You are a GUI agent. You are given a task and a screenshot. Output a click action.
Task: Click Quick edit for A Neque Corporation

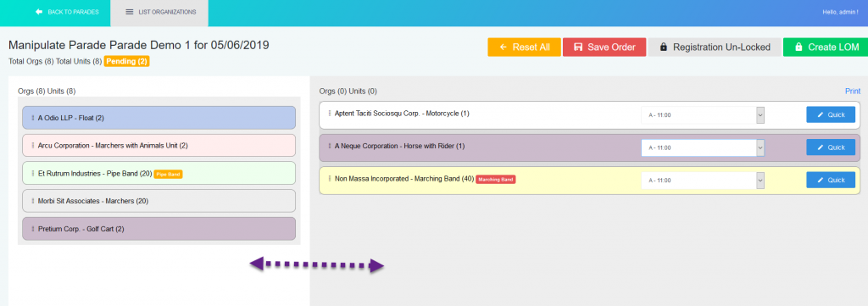831,147
